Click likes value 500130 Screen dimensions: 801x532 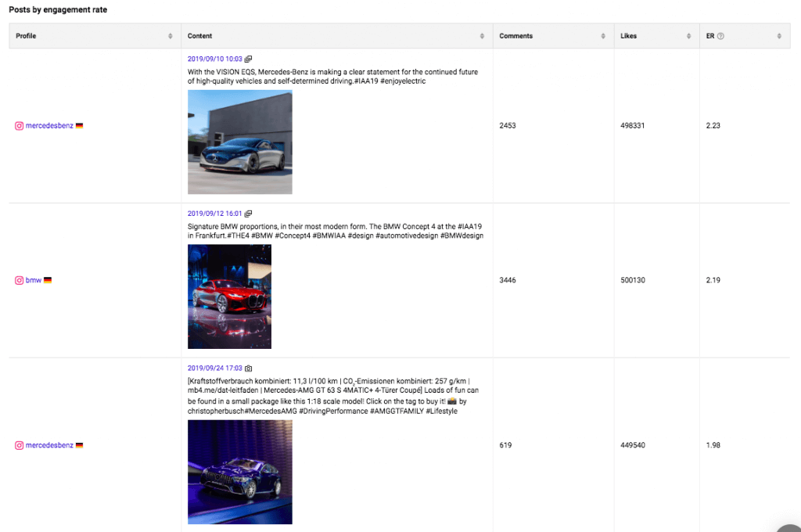tap(632, 280)
